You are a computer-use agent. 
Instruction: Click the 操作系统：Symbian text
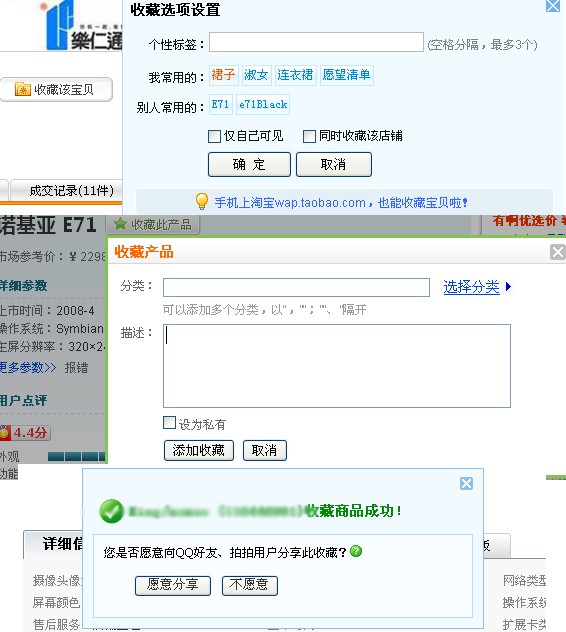52,329
